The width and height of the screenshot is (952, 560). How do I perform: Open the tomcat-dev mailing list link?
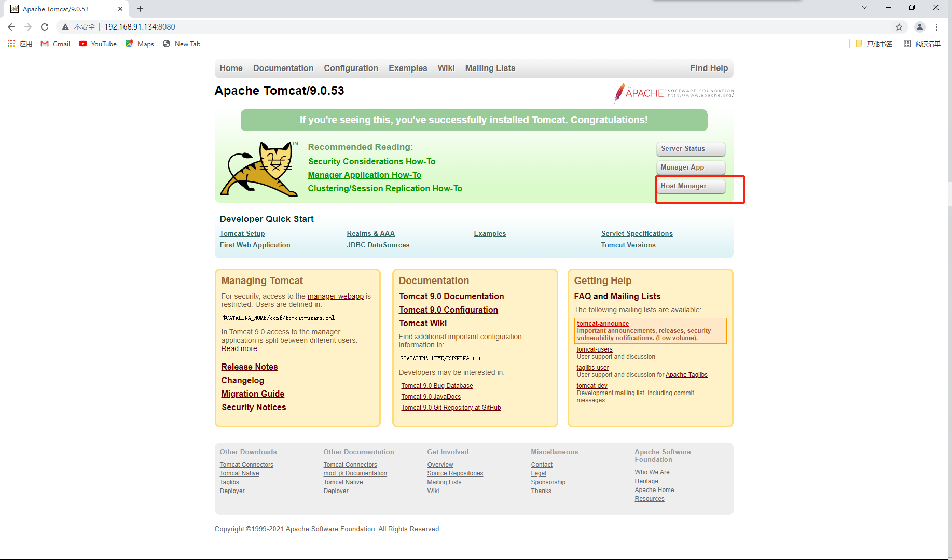(x=592, y=386)
